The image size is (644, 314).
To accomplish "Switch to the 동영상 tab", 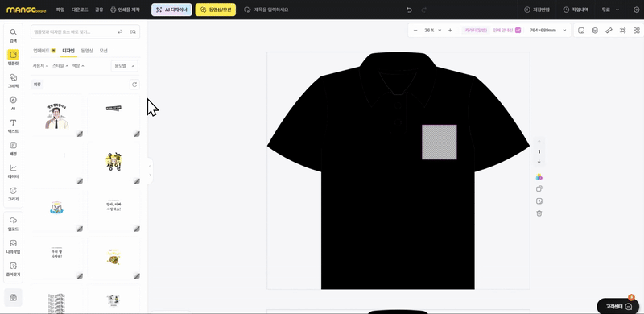I will click(87, 51).
